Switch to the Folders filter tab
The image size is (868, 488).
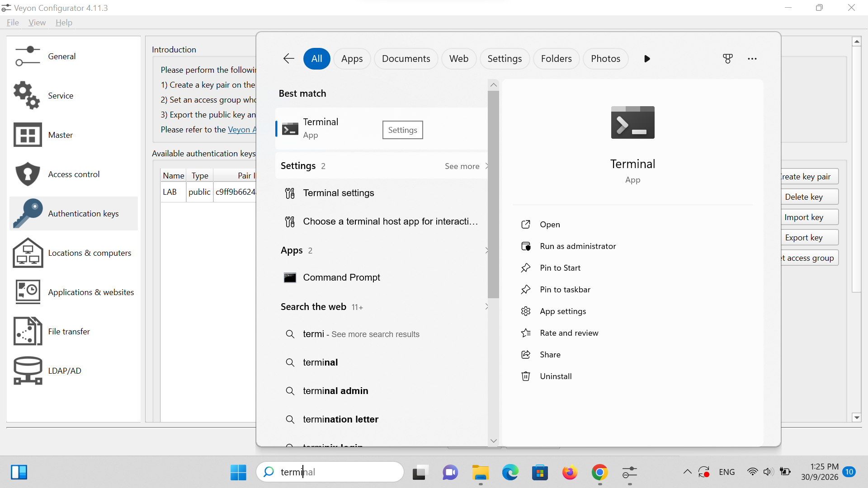pyautogui.click(x=556, y=58)
